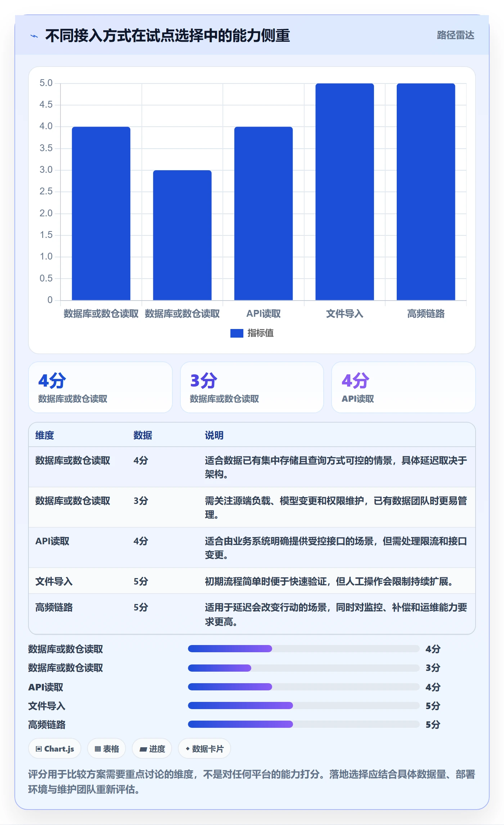The width and height of the screenshot is (504, 825).
Task: Click the 数据库或数仓读取 progress bar showing 3分
Action: (x=304, y=668)
